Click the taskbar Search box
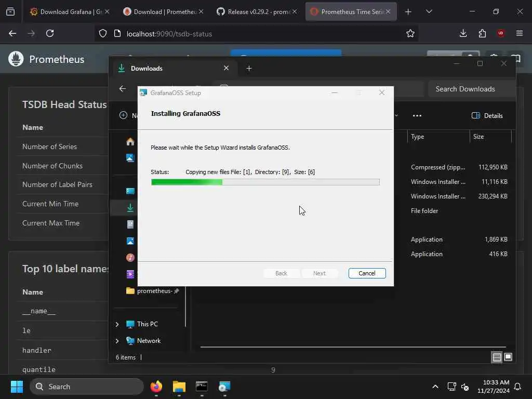The width and height of the screenshot is (532, 399). point(87,387)
